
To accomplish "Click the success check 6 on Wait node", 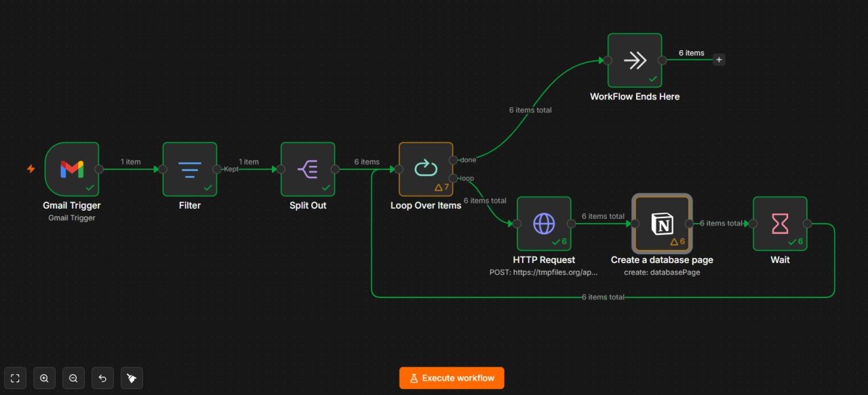I will click(795, 241).
